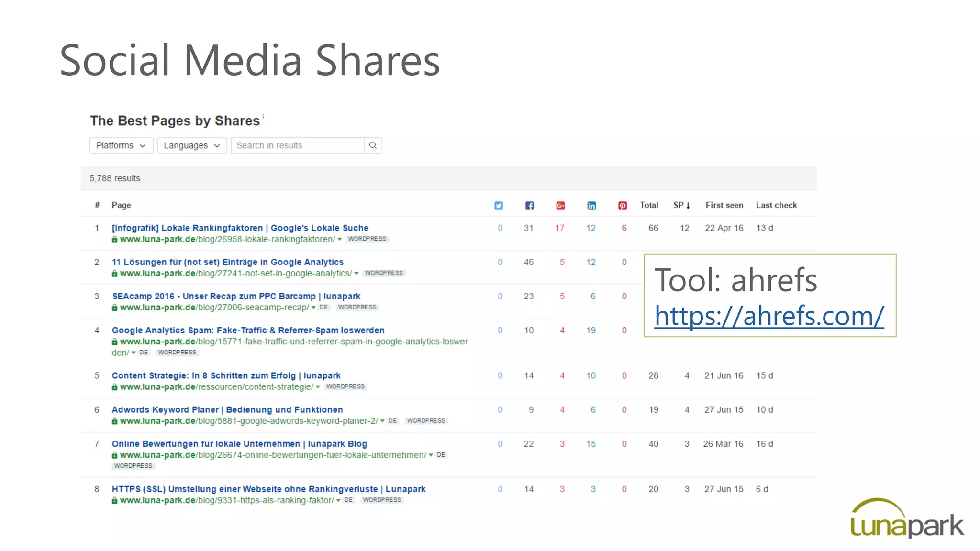Image resolution: width=980 pixels, height=551 pixels.
Task: Click Total value 40 in row 7
Action: (x=653, y=444)
